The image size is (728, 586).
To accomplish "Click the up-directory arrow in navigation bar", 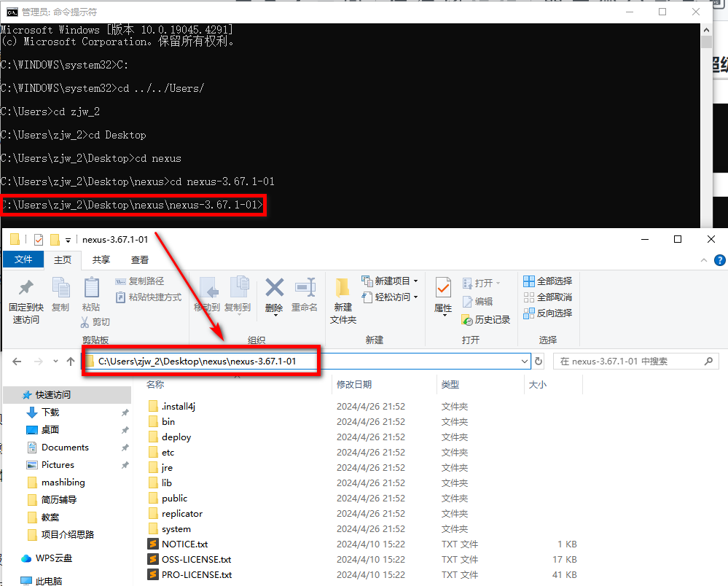I will (71, 361).
